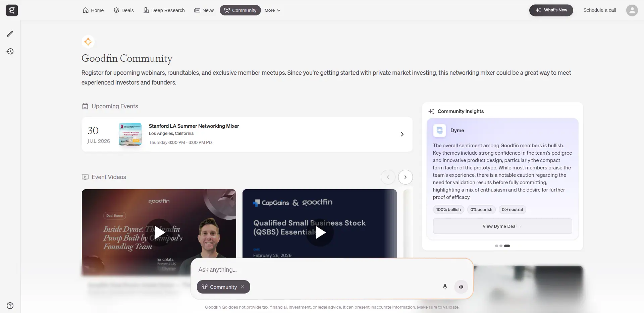Click the Upcoming Events calendar icon
Screen dimensions: 644x313
coord(85,106)
